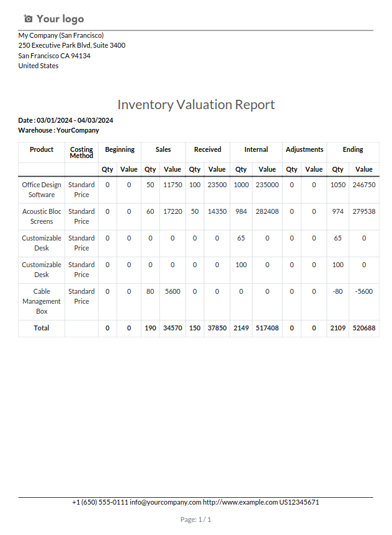This screenshot has height=535, width=392.
Task: Click the Ending column header
Action: (x=353, y=149)
